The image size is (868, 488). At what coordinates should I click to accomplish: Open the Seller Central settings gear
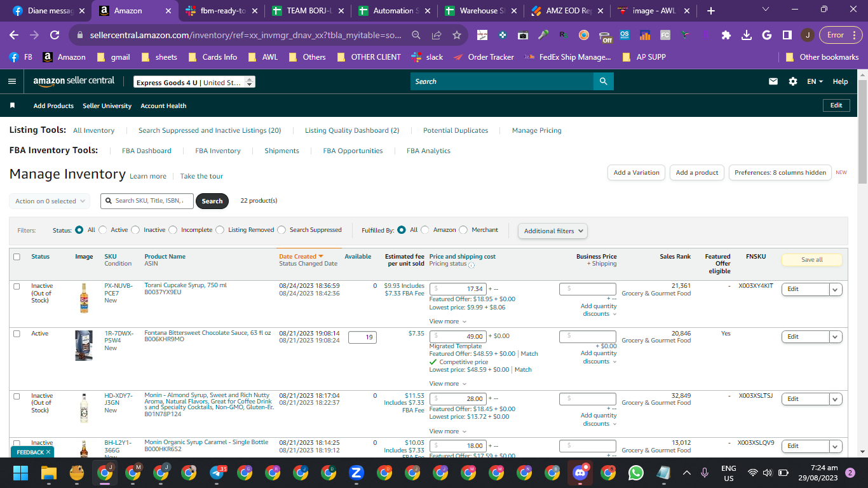coord(793,81)
